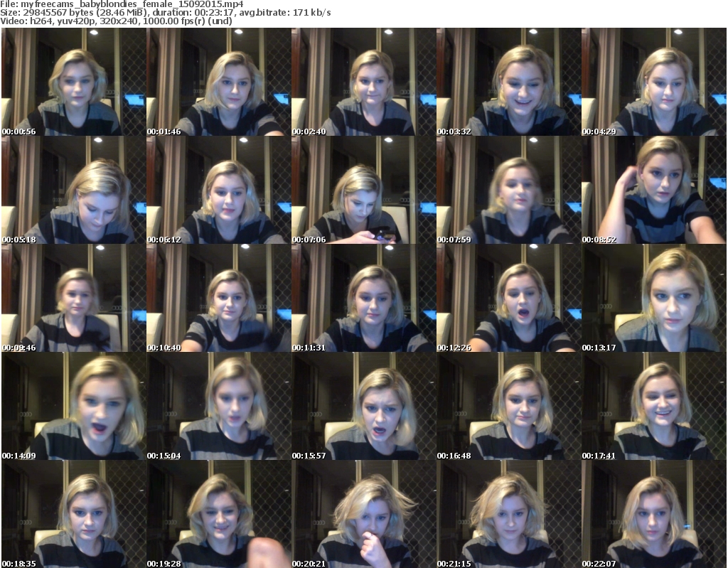
Task: Open the frame stamped 00:07:06
Action: pos(364,190)
